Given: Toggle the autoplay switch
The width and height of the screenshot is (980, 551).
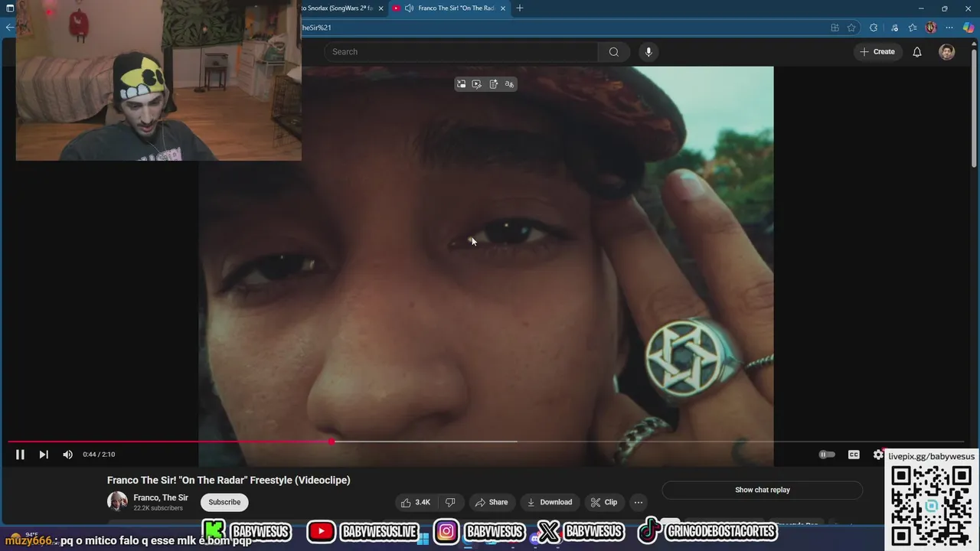Looking at the screenshot, I should pyautogui.click(x=827, y=455).
